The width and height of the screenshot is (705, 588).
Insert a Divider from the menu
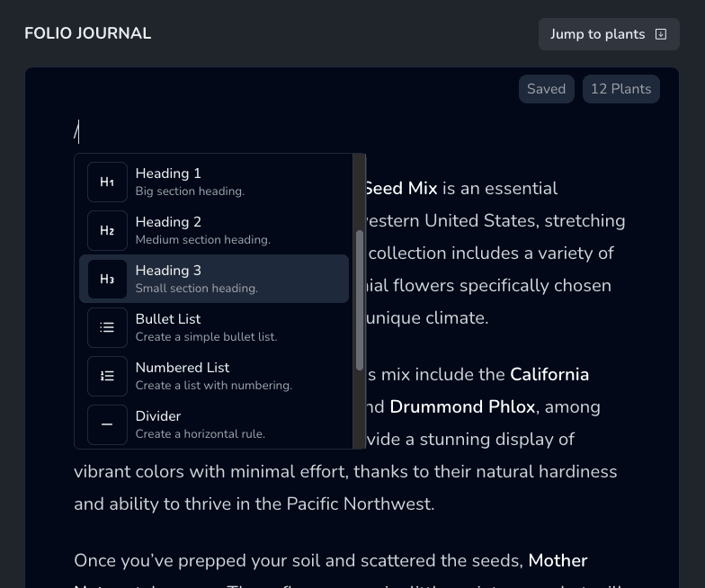(x=214, y=424)
